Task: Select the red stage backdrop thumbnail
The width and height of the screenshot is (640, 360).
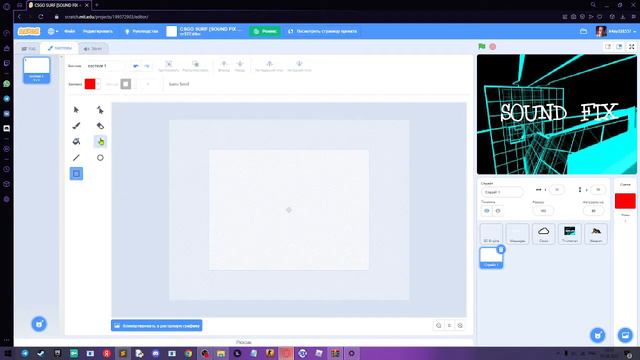Action: 625,201
